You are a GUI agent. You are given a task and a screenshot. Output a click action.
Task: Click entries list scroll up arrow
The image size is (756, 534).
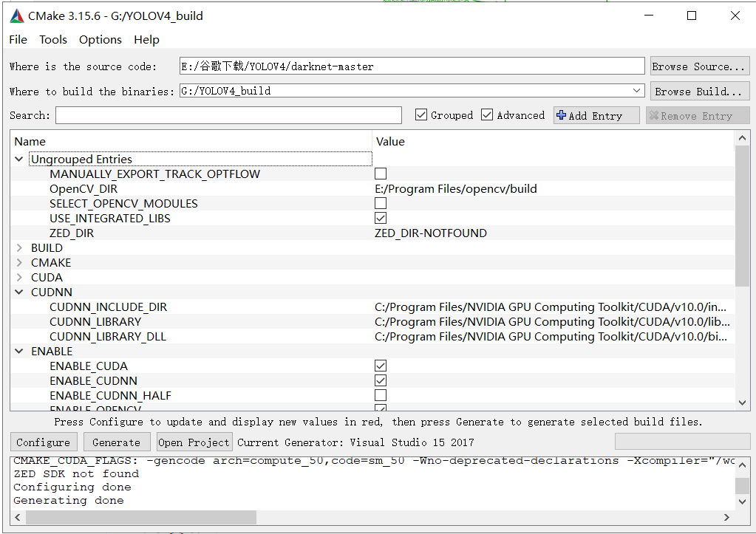point(742,138)
